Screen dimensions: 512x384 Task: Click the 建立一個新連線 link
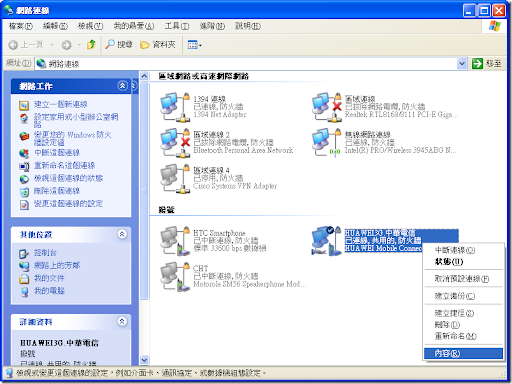pos(60,105)
